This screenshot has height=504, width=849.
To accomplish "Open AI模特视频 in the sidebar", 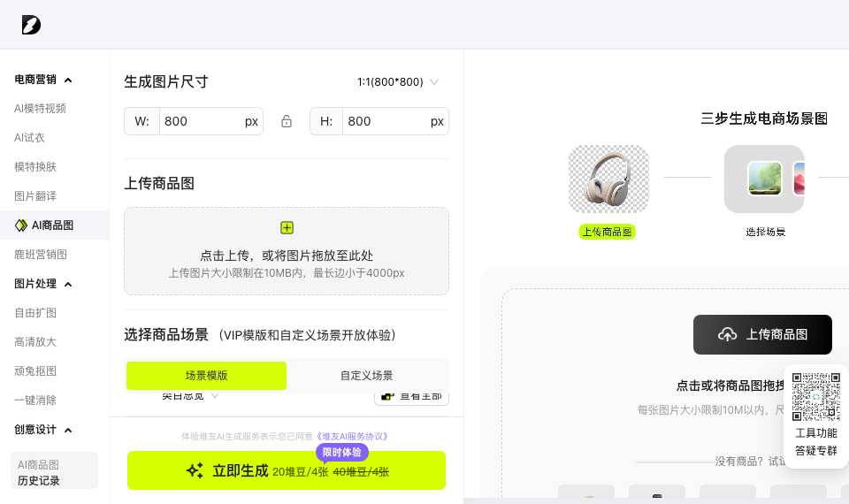I will (x=40, y=108).
